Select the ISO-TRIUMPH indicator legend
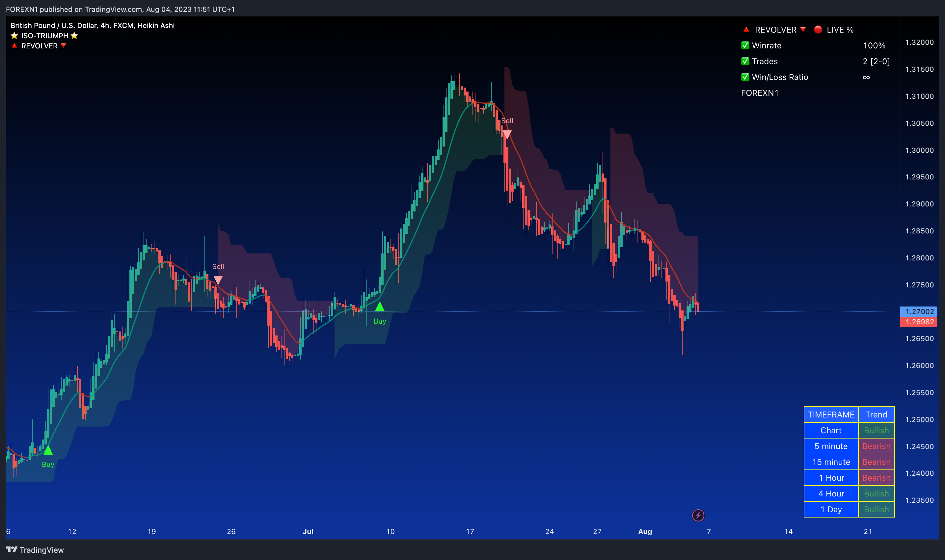The height and width of the screenshot is (560, 945). coord(44,36)
